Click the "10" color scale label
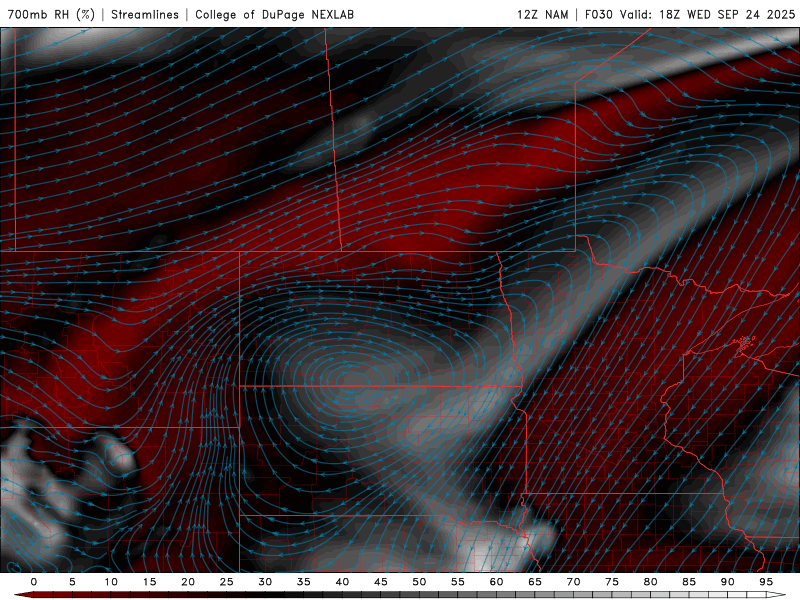 tap(111, 582)
